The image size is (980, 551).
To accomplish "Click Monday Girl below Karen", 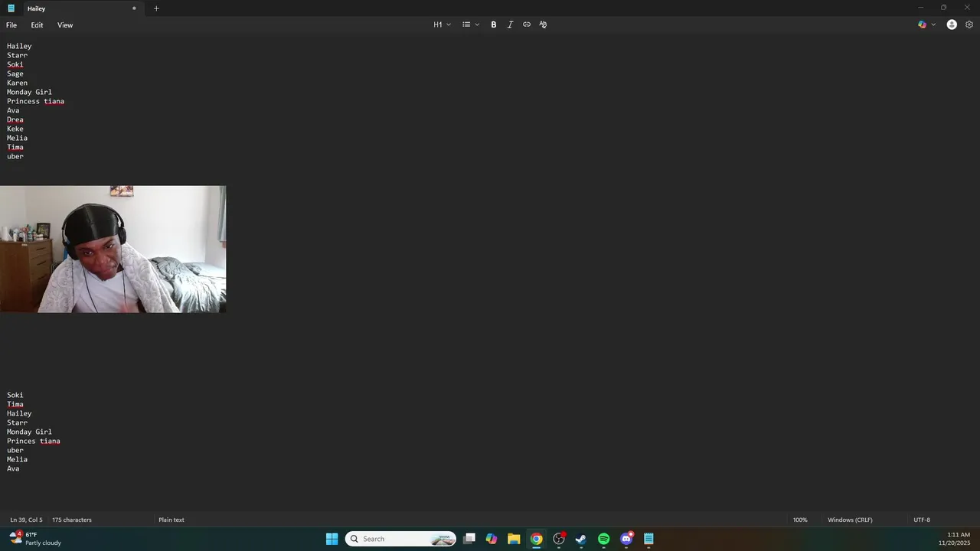I will (29, 92).
